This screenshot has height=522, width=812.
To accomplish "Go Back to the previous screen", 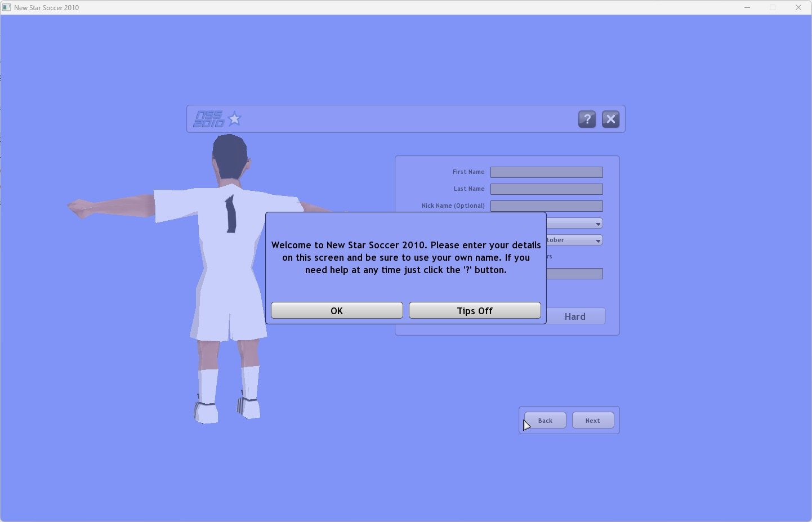I will (x=545, y=421).
